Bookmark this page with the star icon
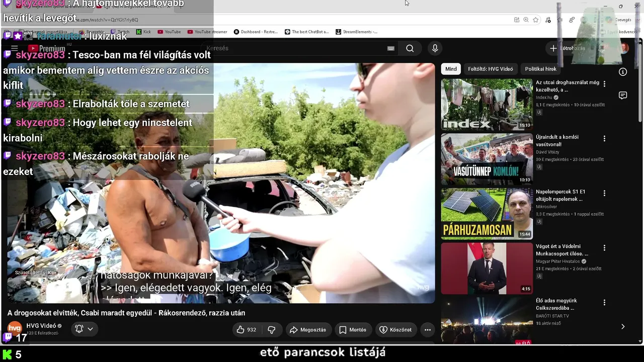Viewport: 644px width, 362px height. tap(536, 20)
